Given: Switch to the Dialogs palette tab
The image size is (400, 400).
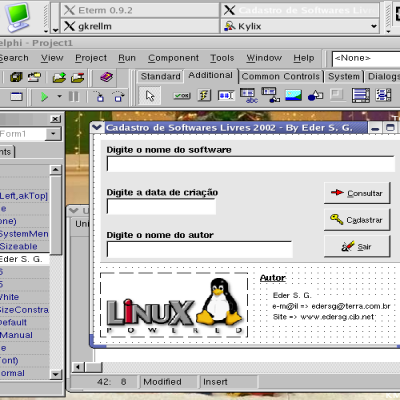Looking at the screenshot, I should tap(383, 76).
